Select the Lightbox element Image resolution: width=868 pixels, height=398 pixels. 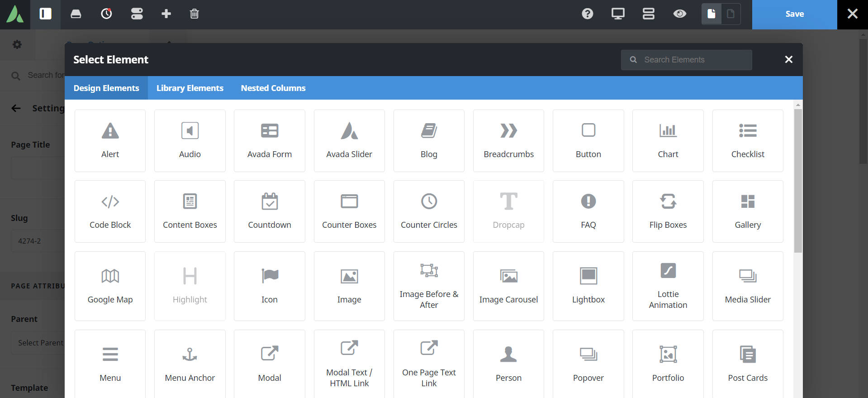pyautogui.click(x=588, y=286)
